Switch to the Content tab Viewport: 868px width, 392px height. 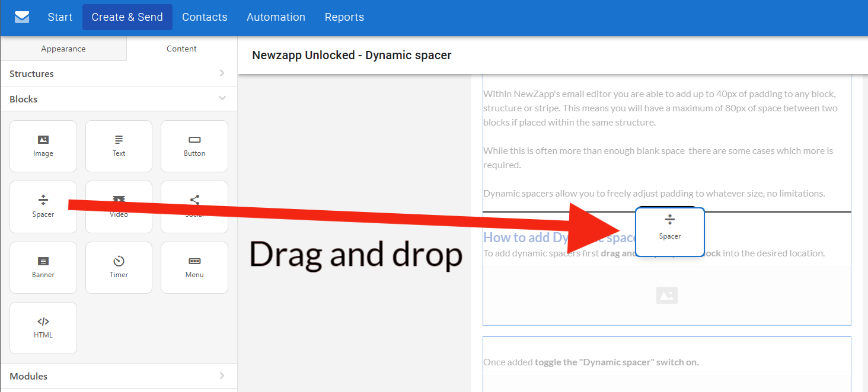point(181,49)
